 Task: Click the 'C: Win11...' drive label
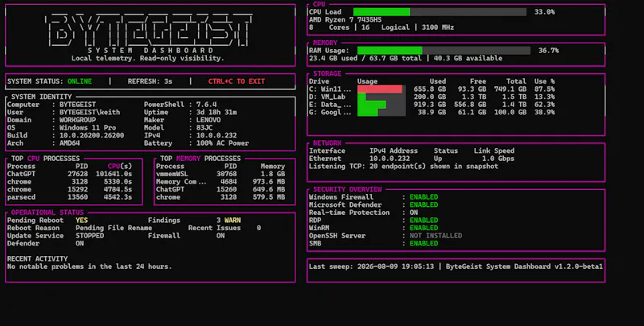tap(330, 89)
